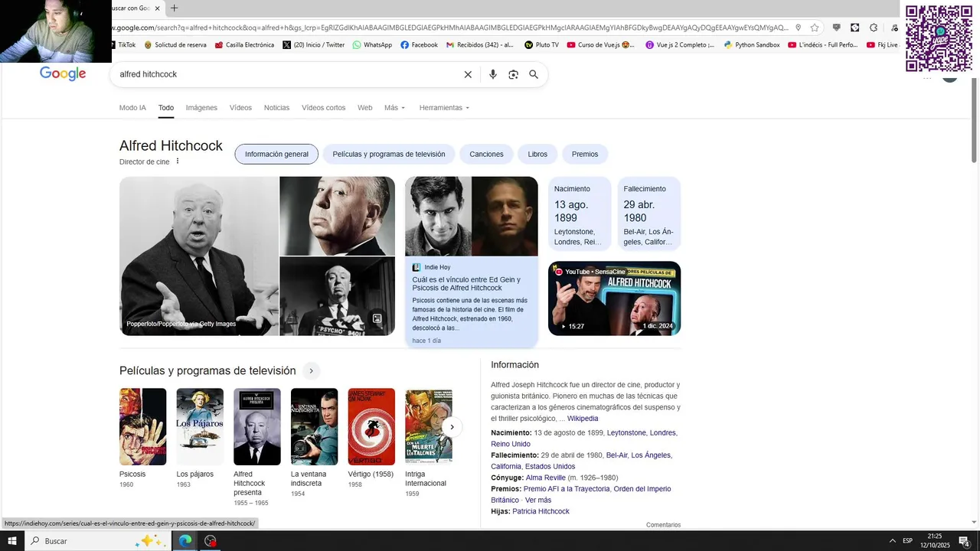The image size is (980, 551).
Task: Open the Psicosis movie poster
Action: tap(142, 427)
